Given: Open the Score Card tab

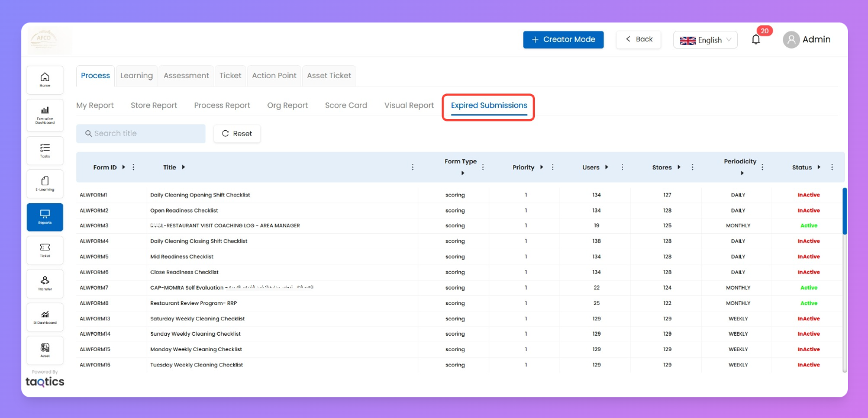Looking at the screenshot, I should (346, 105).
